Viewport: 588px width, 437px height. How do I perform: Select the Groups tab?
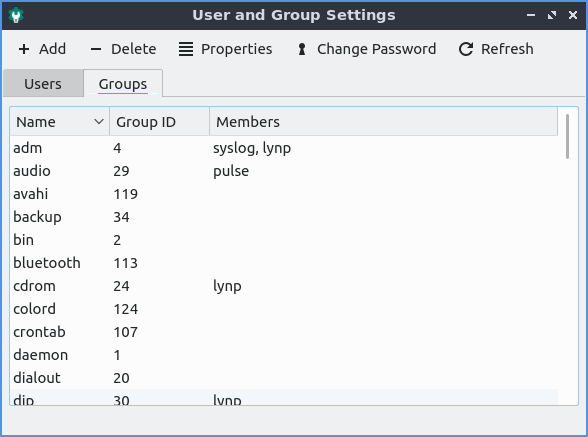click(x=123, y=83)
